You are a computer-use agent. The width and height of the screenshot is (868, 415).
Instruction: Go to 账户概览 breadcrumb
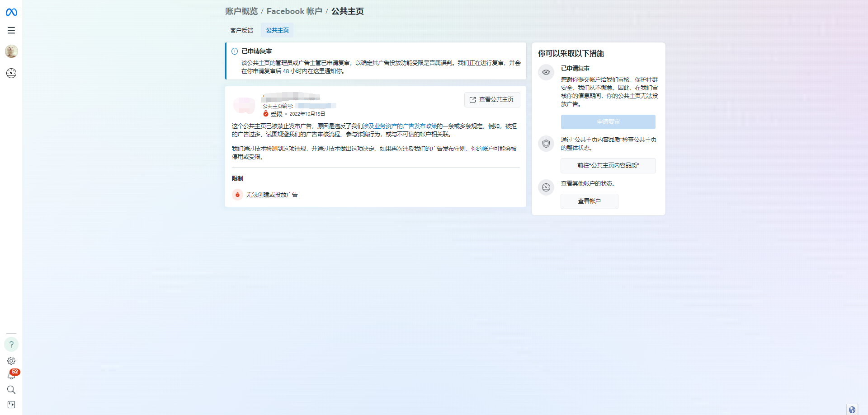pos(241,11)
